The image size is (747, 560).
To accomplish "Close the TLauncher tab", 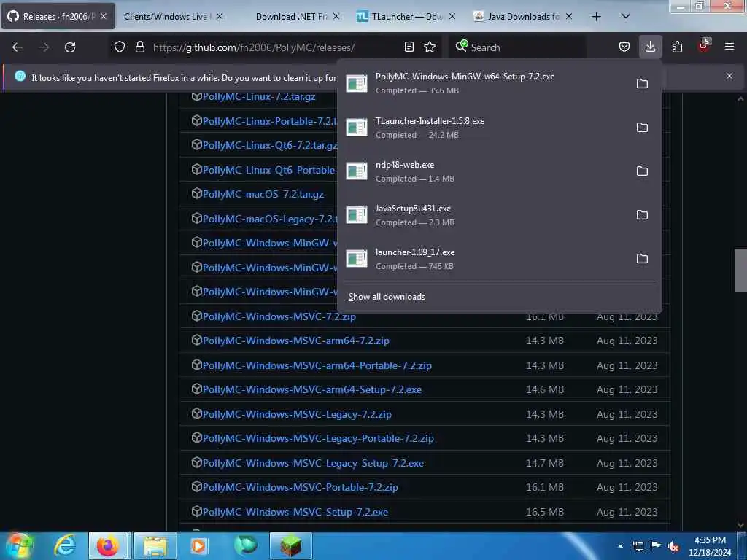I will 452,16.
